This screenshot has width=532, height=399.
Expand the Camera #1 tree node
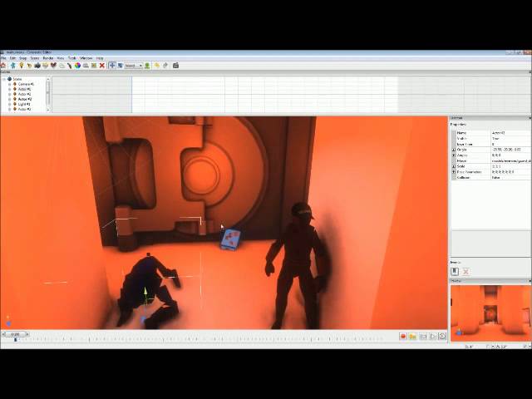tap(9, 84)
